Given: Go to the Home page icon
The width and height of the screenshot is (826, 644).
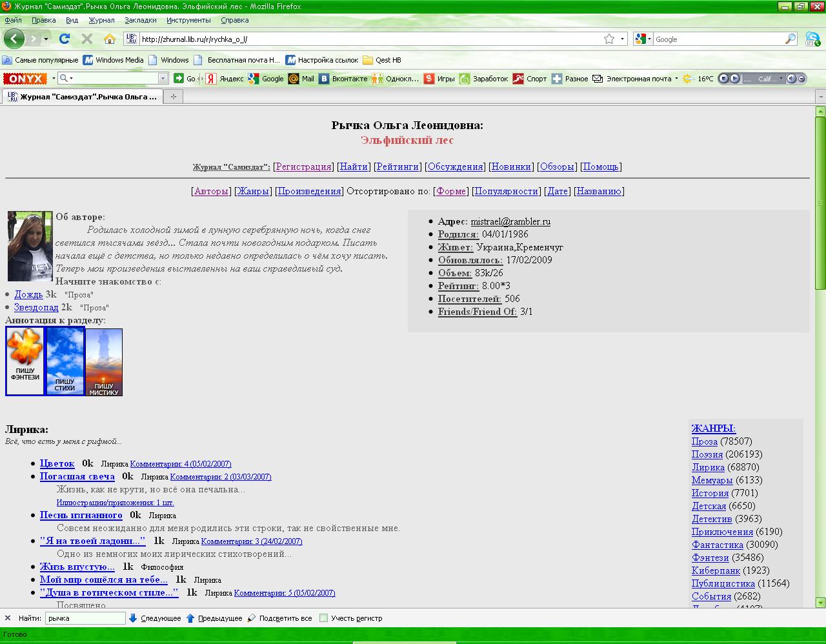Looking at the screenshot, I should (x=110, y=39).
